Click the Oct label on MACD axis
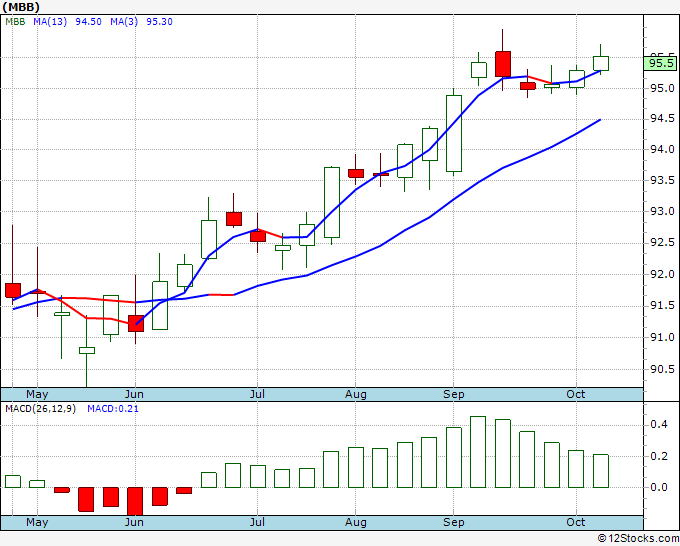680x546 pixels. pyautogui.click(x=576, y=522)
